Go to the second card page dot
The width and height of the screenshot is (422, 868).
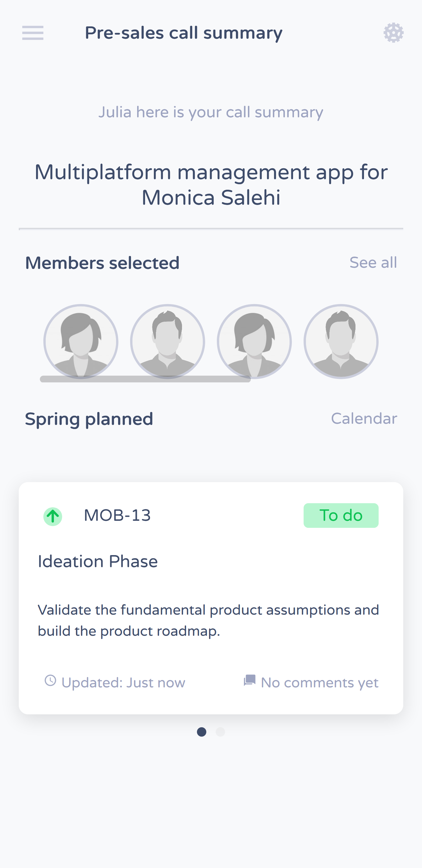coord(220,732)
